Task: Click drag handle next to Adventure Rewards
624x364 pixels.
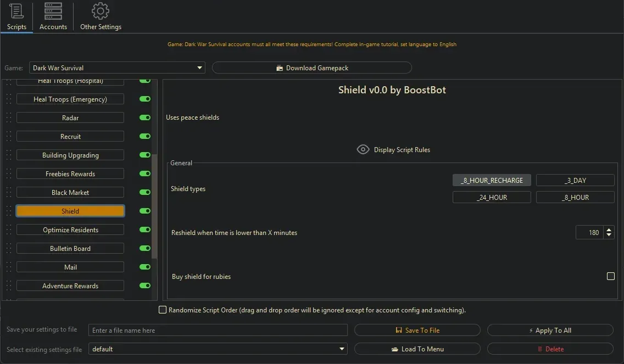Action: click(9, 286)
